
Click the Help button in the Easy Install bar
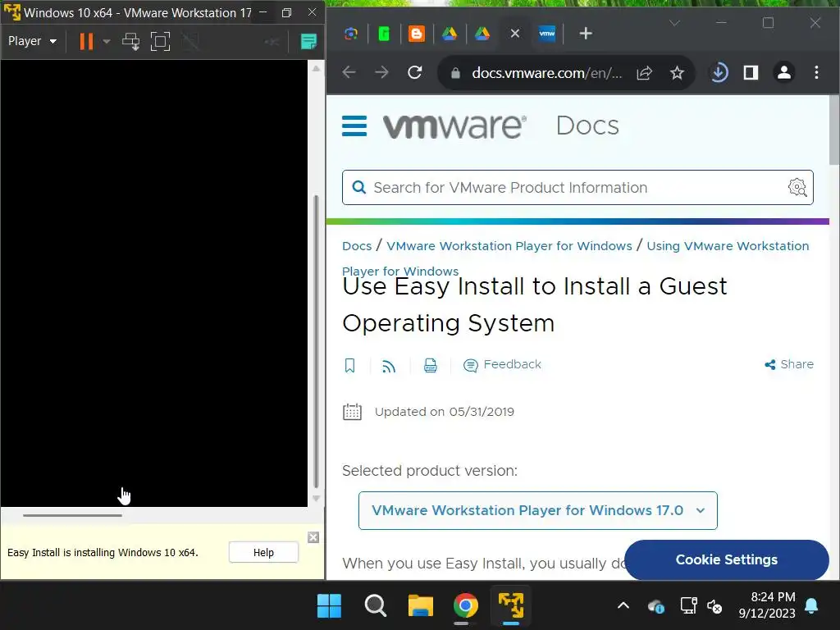tap(263, 552)
